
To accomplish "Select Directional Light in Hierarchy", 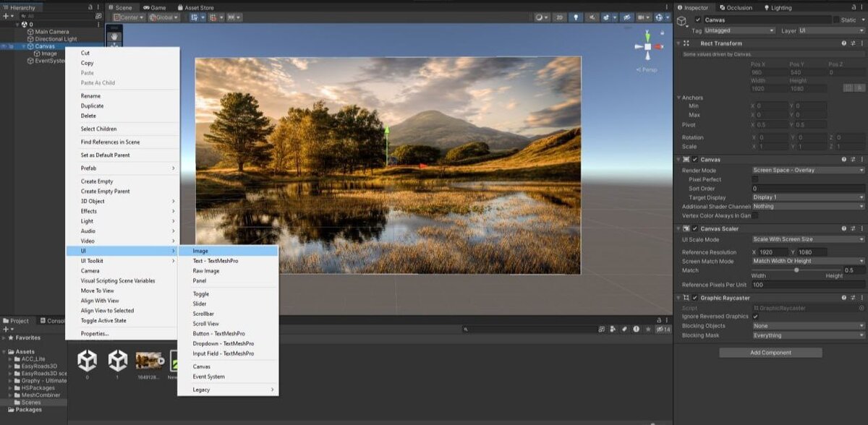I will (56, 39).
